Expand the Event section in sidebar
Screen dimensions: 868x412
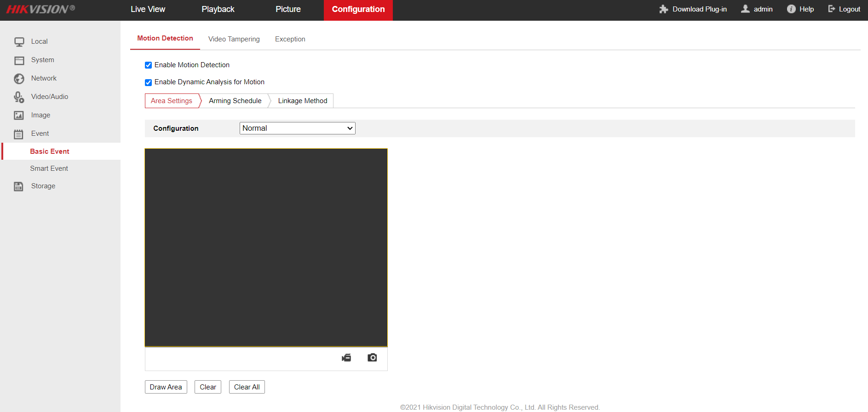pyautogui.click(x=40, y=133)
